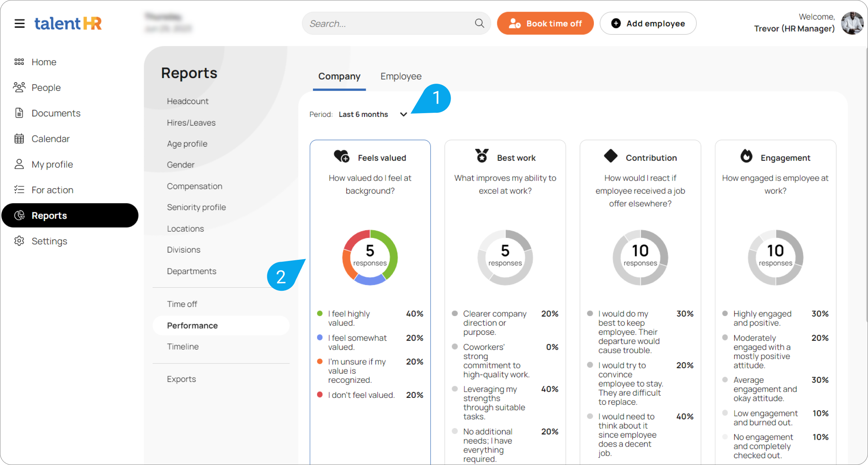
Task: Open the Headcount report
Action: [187, 101]
